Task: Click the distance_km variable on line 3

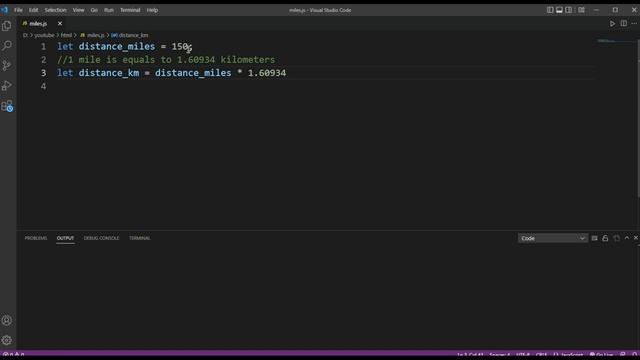Action: pyautogui.click(x=109, y=73)
